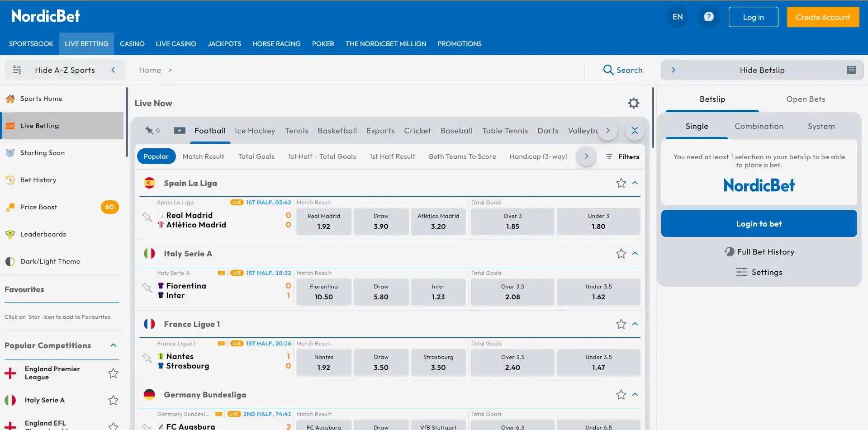Favourite the Spain La Liga star
This screenshot has height=430, width=868.
(621, 183)
